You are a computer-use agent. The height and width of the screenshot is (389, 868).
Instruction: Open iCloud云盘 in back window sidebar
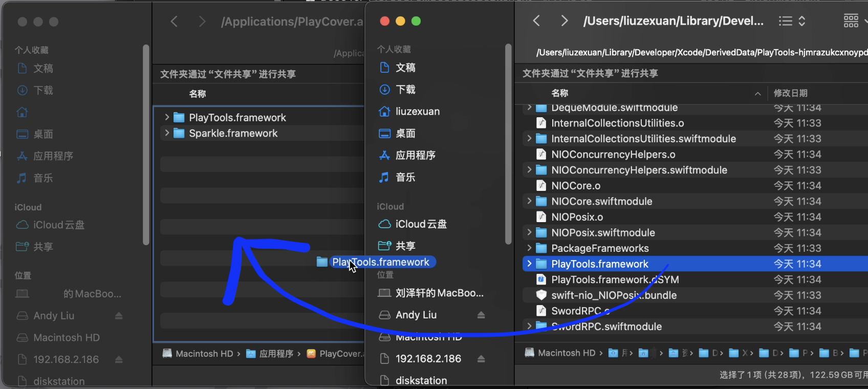tap(59, 225)
